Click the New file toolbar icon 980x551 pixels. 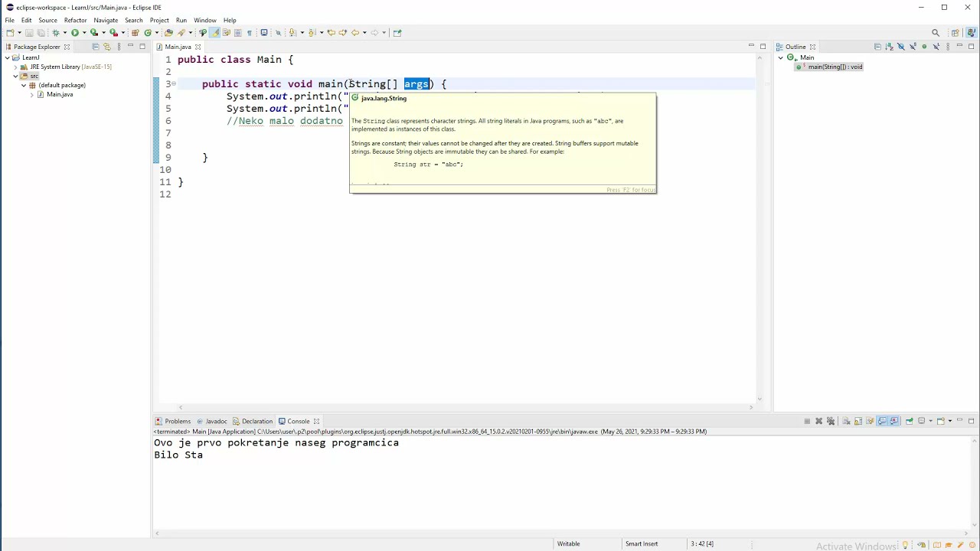pos(10,32)
